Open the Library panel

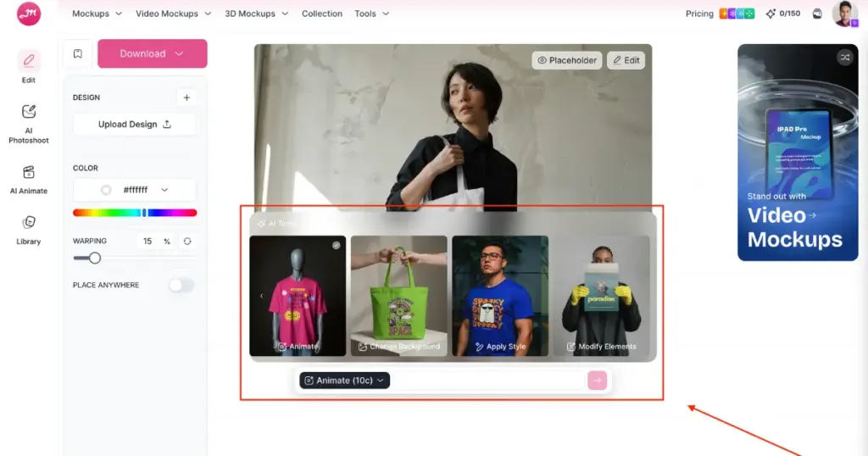pyautogui.click(x=29, y=231)
